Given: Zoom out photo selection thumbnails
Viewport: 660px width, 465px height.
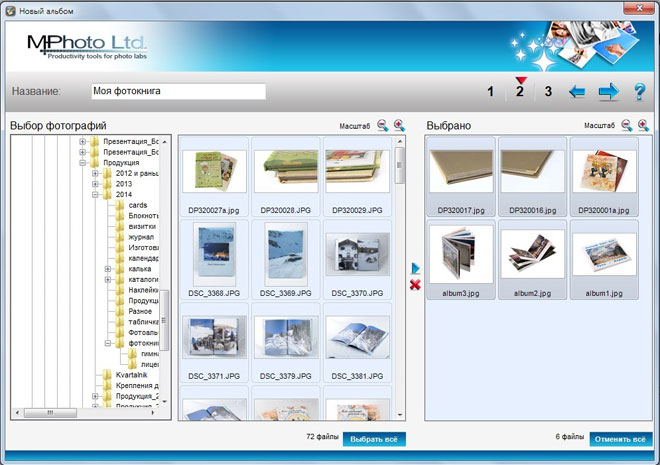Looking at the screenshot, I should pos(382,125).
